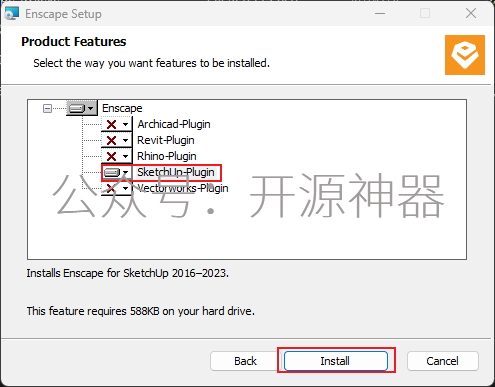Open Vectorworks-Plugin install state dropdown
The image size is (495, 387).
(x=117, y=188)
